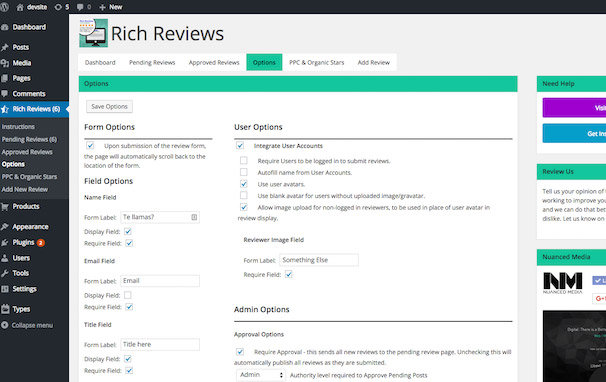The image size is (606, 382).
Task: Enable Autofill name from User Accounts
Action: tap(243, 172)
